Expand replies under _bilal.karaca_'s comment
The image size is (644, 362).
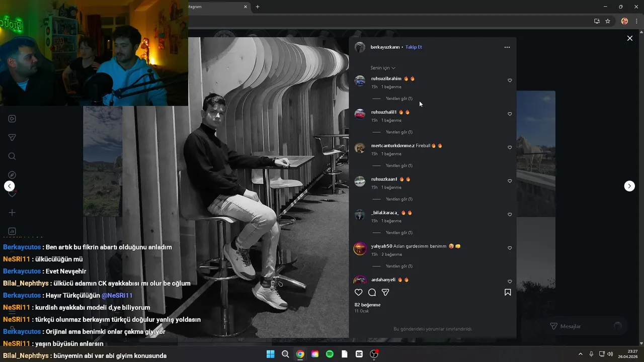(x=399, y=233)
